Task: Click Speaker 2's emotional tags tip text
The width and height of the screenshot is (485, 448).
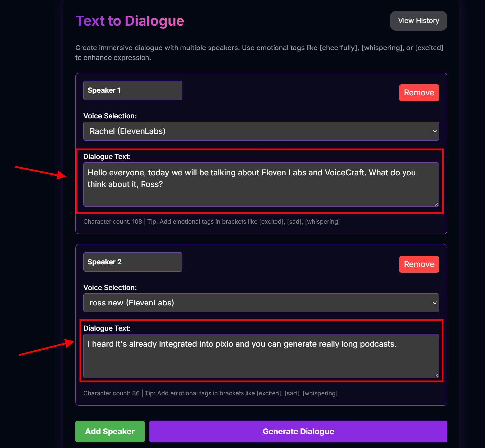Action: (241, 393)
